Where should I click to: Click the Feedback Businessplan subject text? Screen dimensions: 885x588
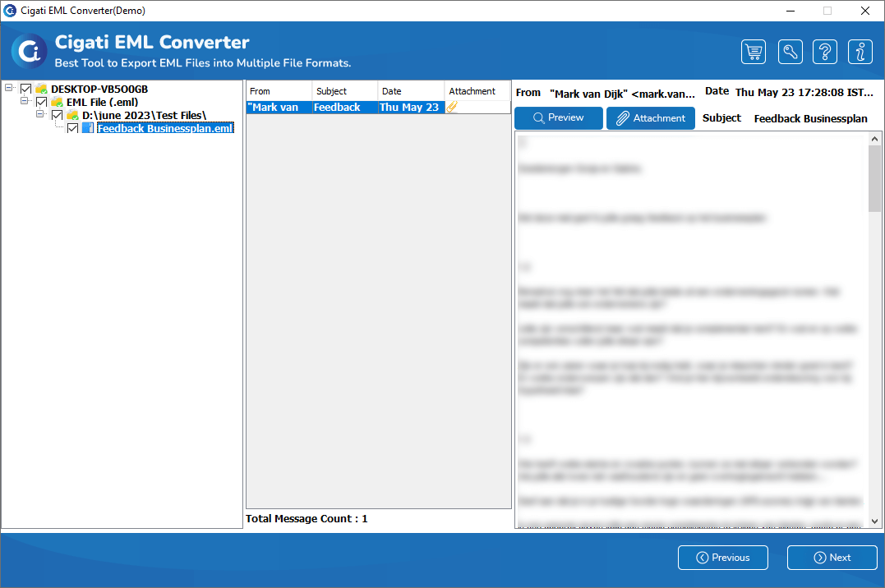click(x=810, y=118)
